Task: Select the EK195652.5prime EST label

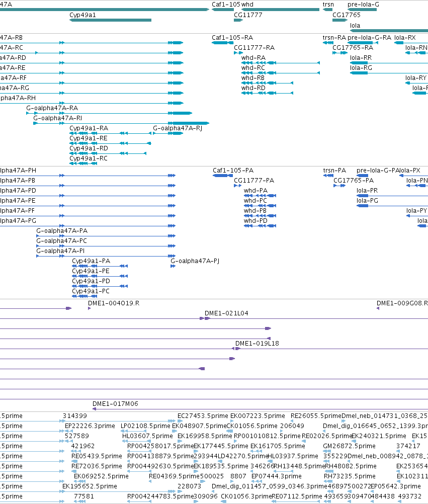Action: 90,486
